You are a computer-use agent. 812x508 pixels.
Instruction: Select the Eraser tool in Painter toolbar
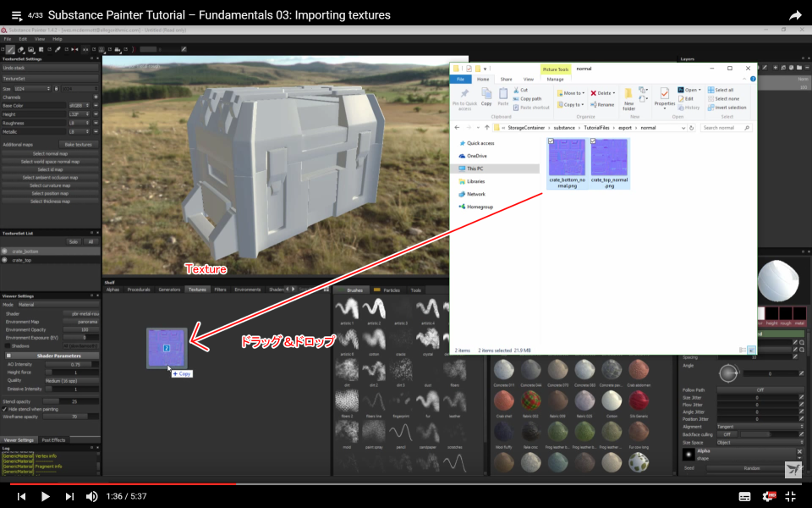pos(20,50)
